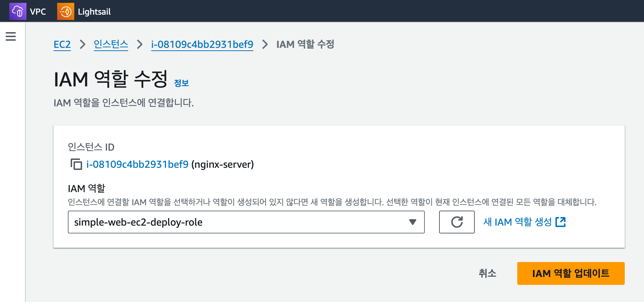Open the IAM role dropdown arrow
This screenshot has height=302, width=644.
[x=413, y=222]
